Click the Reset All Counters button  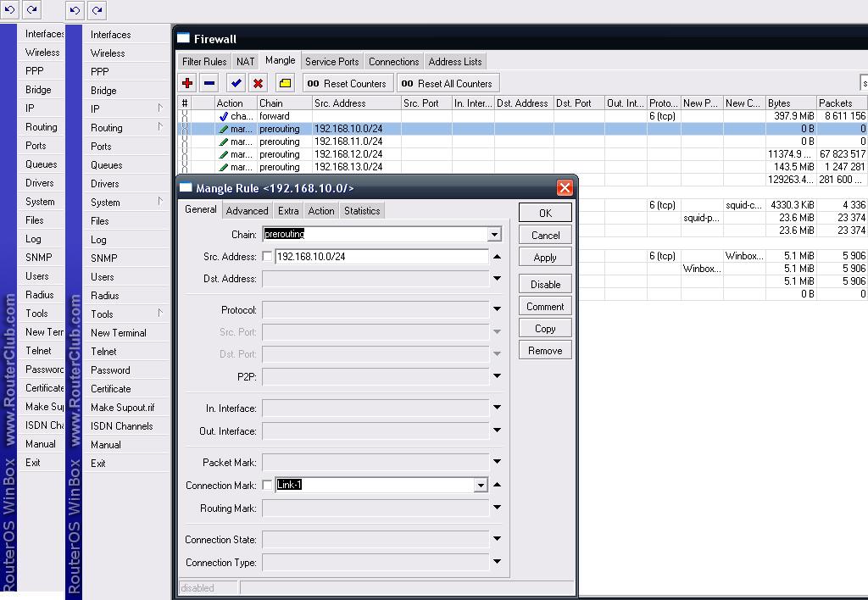(448, 83)
